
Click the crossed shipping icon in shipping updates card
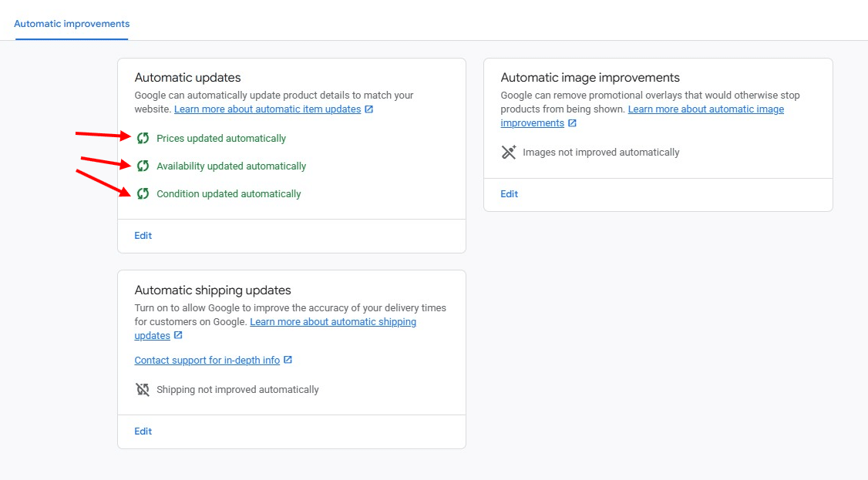(x=143, y=389)
